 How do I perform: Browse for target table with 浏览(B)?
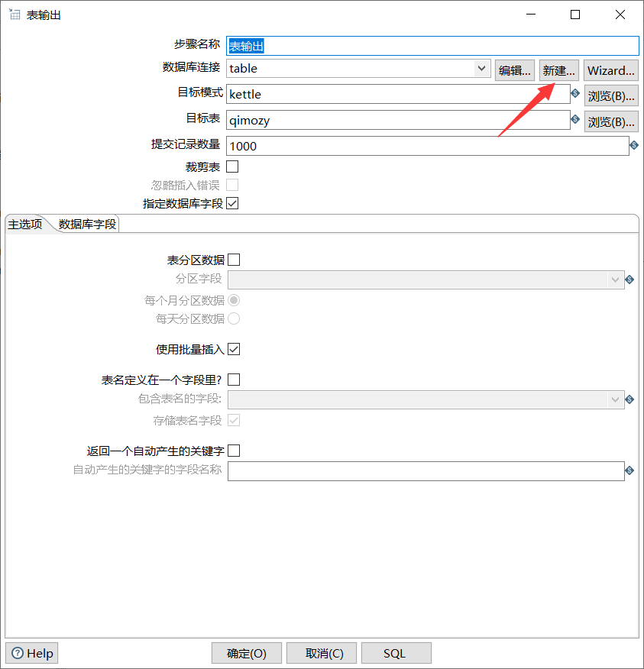pos(611,122)
